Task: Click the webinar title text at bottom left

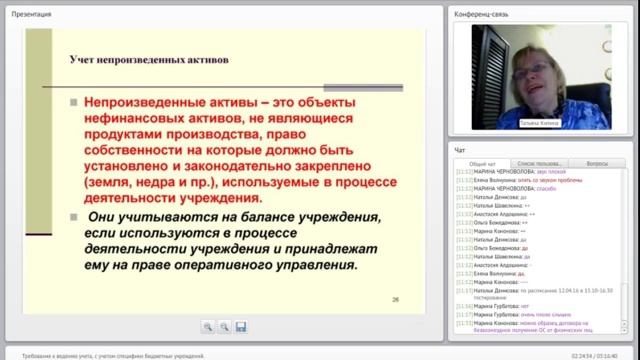Action: (x=113, y=356)
